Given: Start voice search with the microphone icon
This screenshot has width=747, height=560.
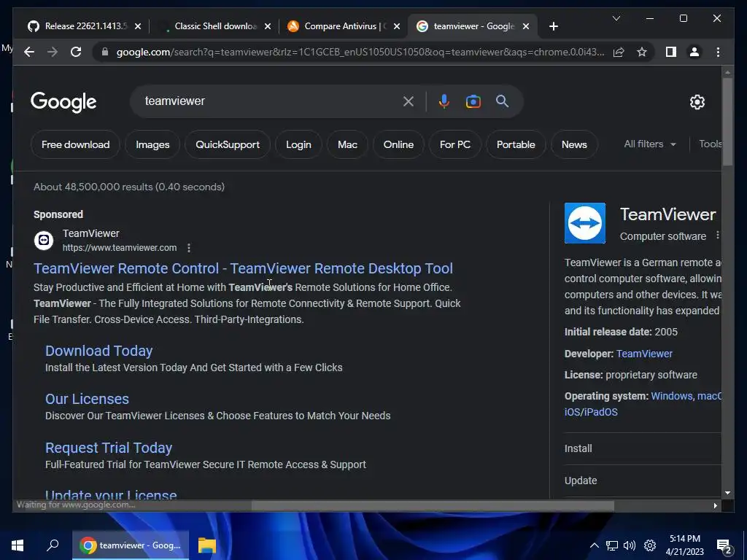Looking at the screenshot, I should (x=444, y=101).
